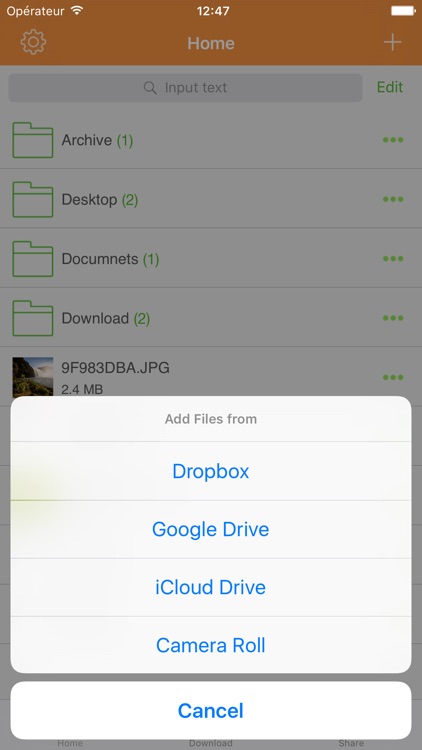Image resolution: width=422 pixels, height=750 pixels.
Task: Open more options for Documnets folder
Action: point(393,259)
